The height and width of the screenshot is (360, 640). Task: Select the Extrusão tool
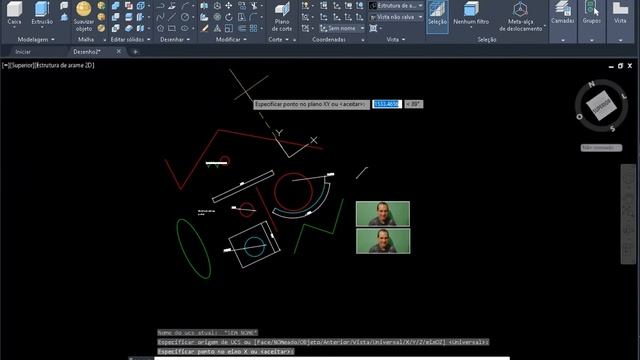coord(42,13)
